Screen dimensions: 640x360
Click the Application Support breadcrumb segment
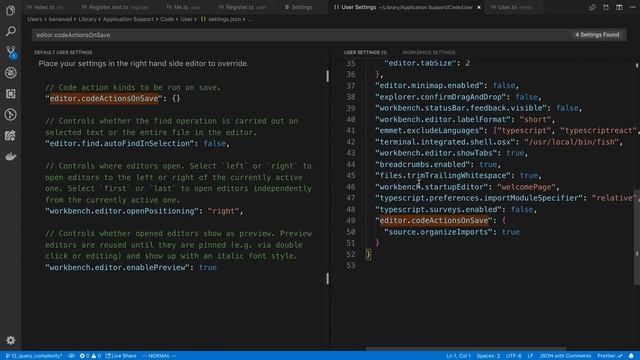[x=128, y=19]
